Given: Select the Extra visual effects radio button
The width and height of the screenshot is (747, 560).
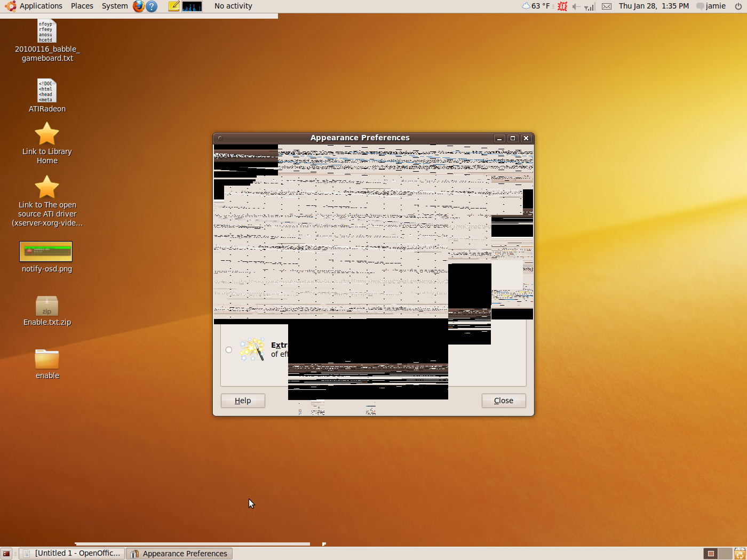Looking at the screenshot, I should (229, 350).
